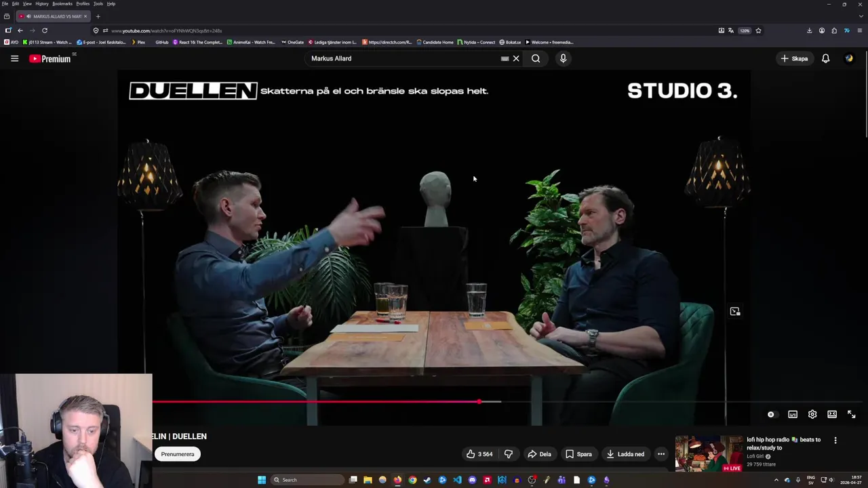Open the Bokat.se bookmark
Image resolution: width=868 pixels, height=488 pixels.
[x=510, y=42]
